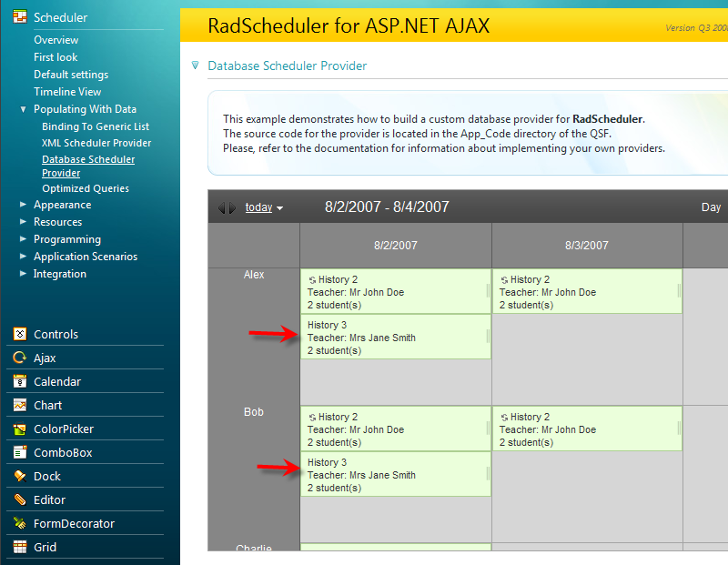Viewport: 728px width, 565px height.
Task: Click the Bob resource row label
Action: click(x=254, y=412)
